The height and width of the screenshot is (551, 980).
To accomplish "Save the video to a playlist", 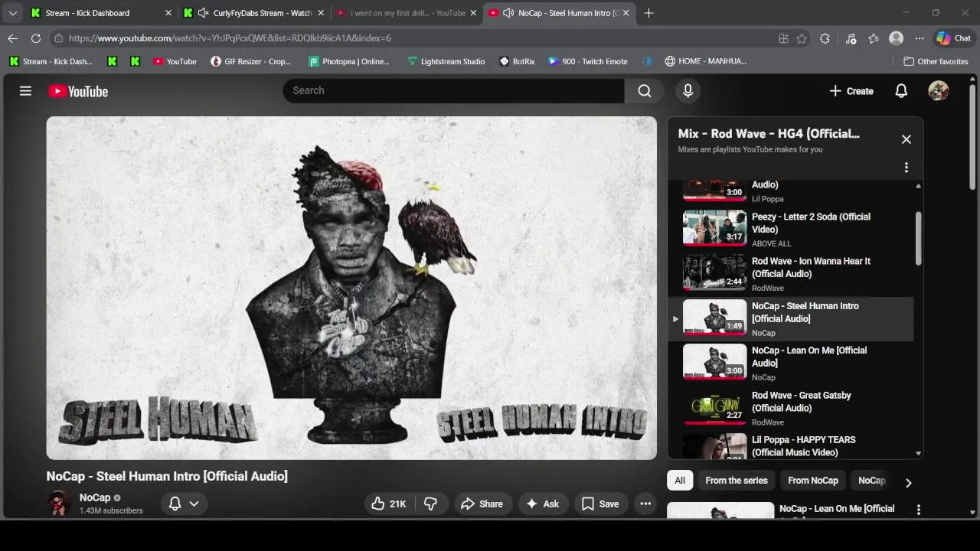I will [x=600, y=504].
